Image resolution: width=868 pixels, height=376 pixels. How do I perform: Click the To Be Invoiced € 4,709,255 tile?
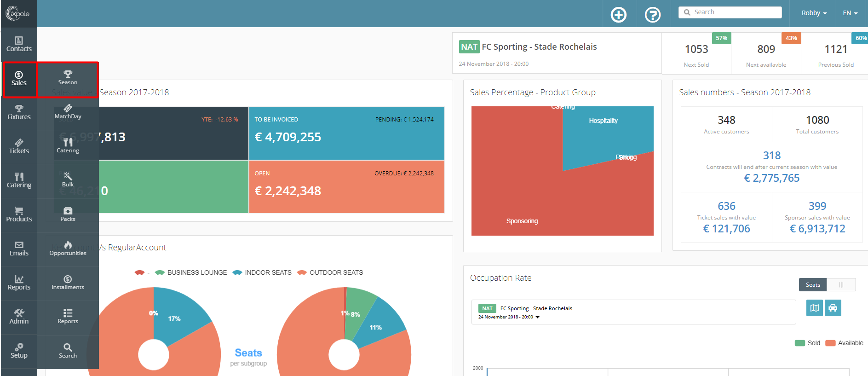tap(347, 133)
